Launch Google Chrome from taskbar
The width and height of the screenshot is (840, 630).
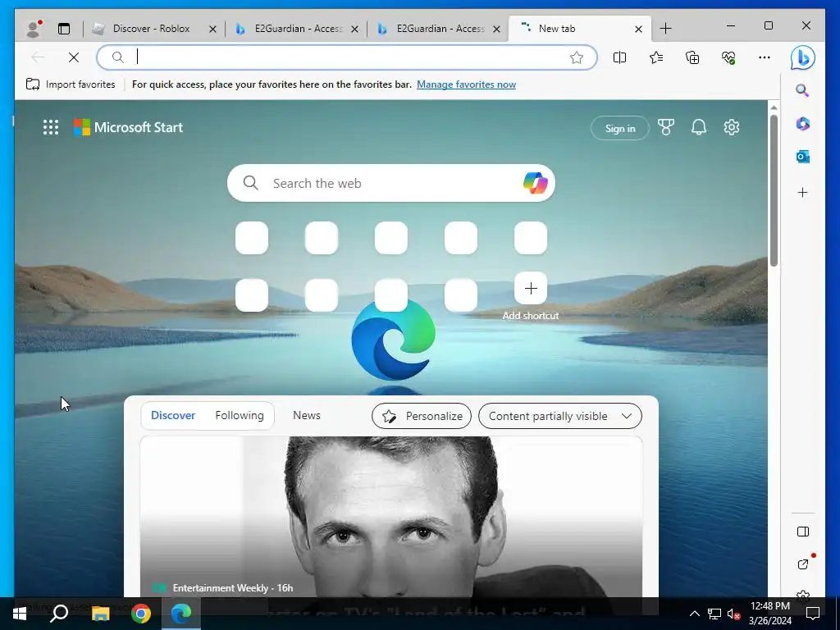(x=141, y=614)
